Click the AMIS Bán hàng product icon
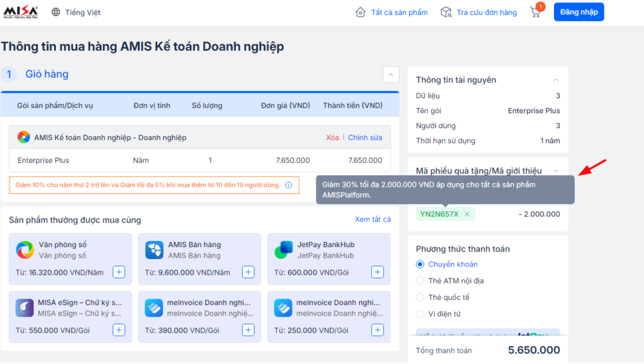This screenshot has height=364, width=644. coord(155,250)
